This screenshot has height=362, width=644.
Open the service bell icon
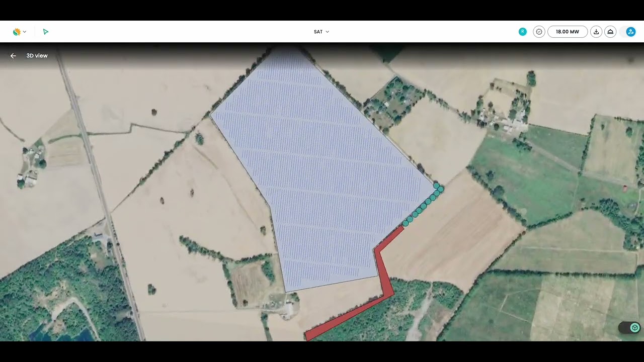point(610,32)
